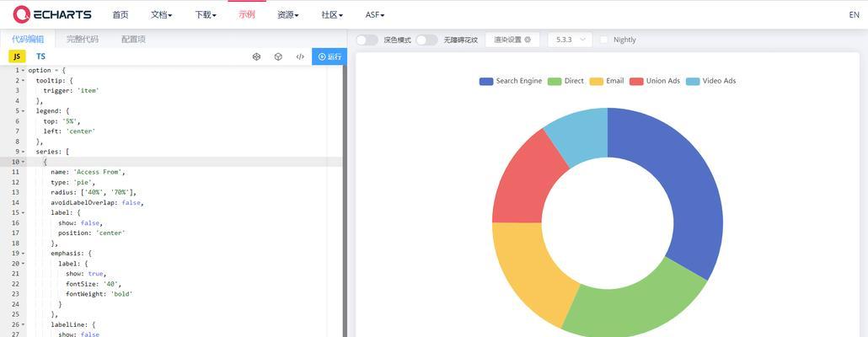
Task: Toggle Search Engine legend item
Action: tap(511, 81)
